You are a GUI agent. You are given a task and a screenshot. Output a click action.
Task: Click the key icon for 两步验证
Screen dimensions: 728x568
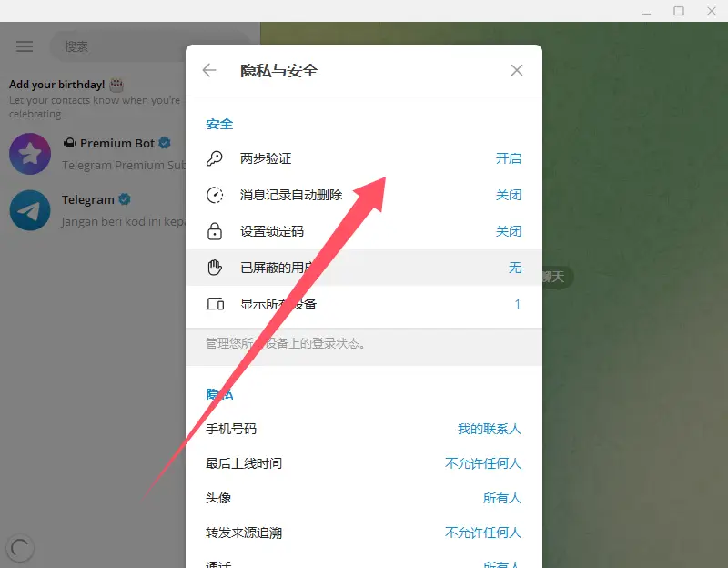point(215,158)
